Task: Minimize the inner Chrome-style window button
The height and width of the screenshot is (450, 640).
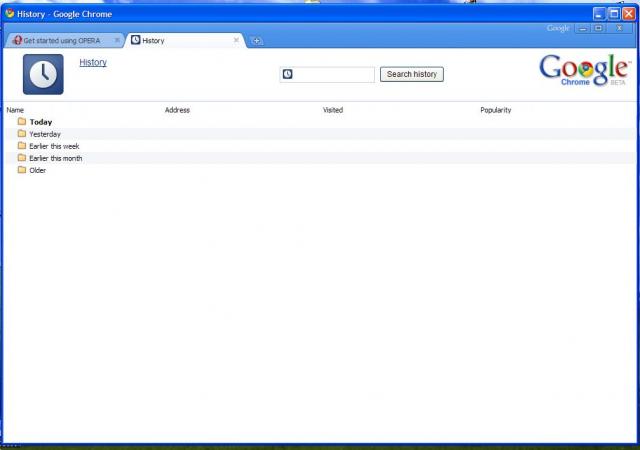Action: click(x=582, y=28)
